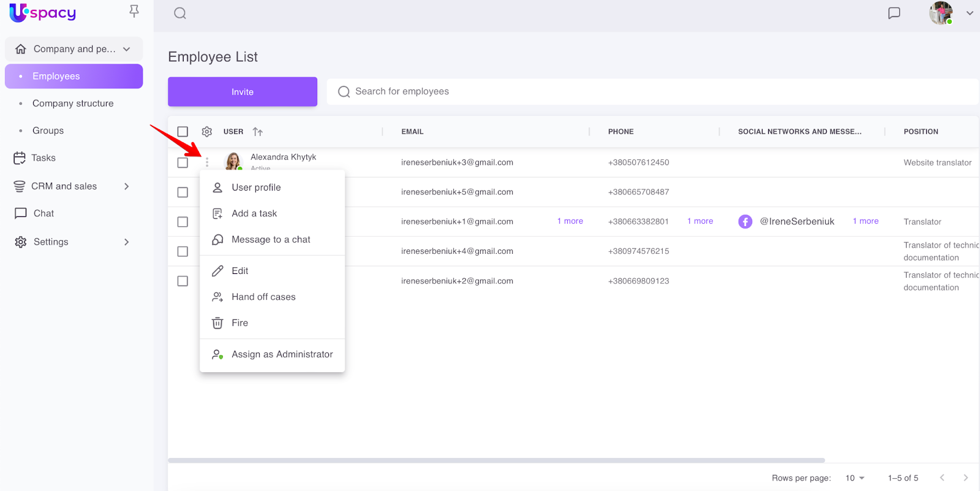Viewport: 980px width, 491px height.
Task: Choose Hand off cases from context menu
Action: point(263,297)
